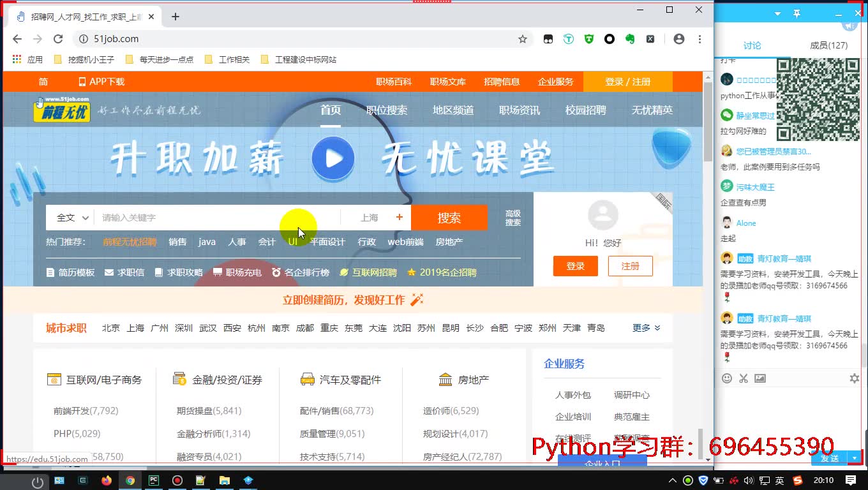868x490 pixels.
Task: Click 前程无忧招聘 hot recommendation
Action: [130, 242]
